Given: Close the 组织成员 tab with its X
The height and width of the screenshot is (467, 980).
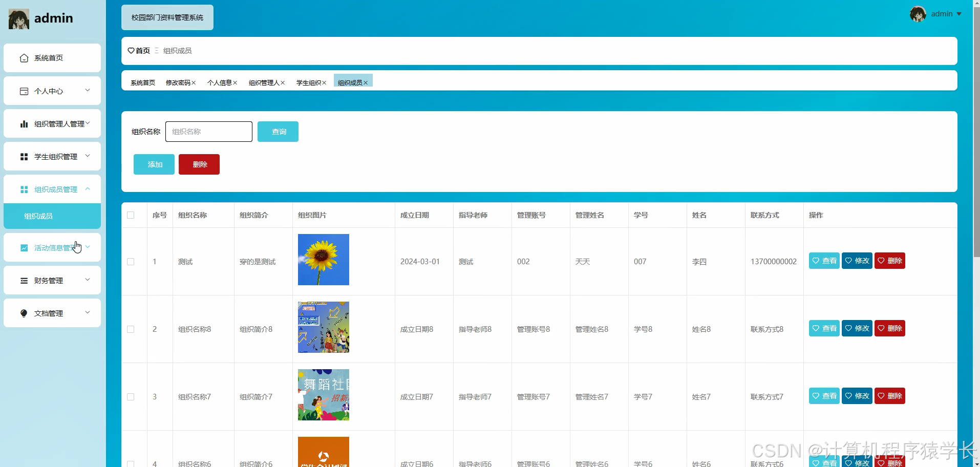Looking at the screenshot, I should click(x=366, y=83).
